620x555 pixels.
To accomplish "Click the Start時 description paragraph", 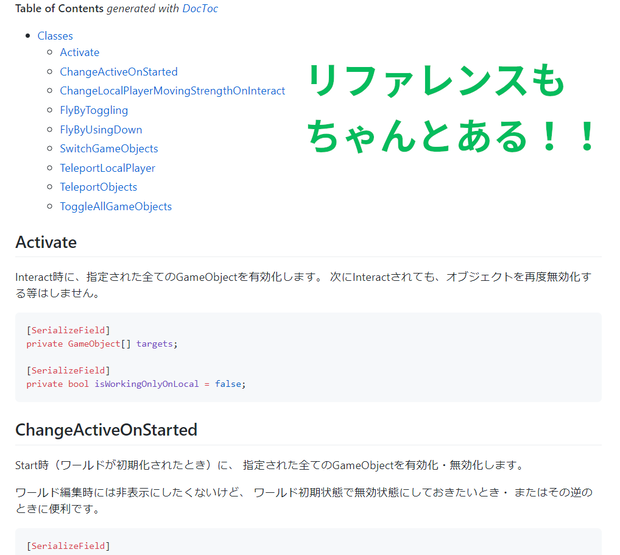I will [270, 465].
